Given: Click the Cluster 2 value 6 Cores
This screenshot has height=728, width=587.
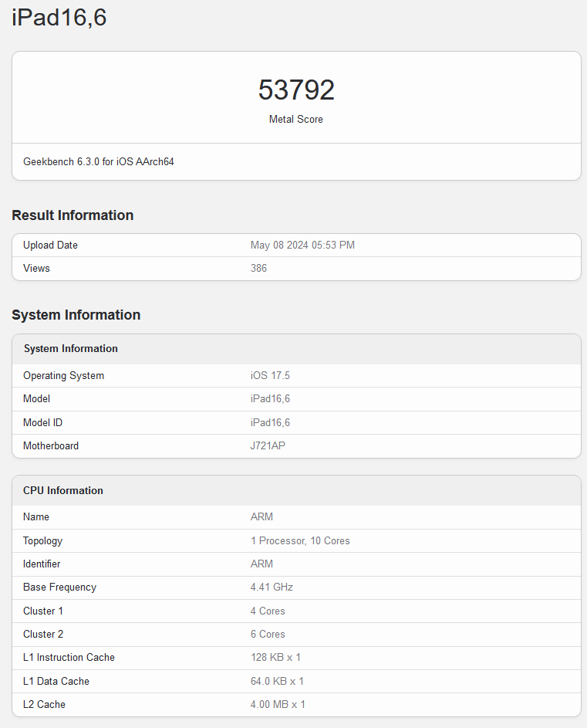Looking at the screenshot, I should (268, 635).
